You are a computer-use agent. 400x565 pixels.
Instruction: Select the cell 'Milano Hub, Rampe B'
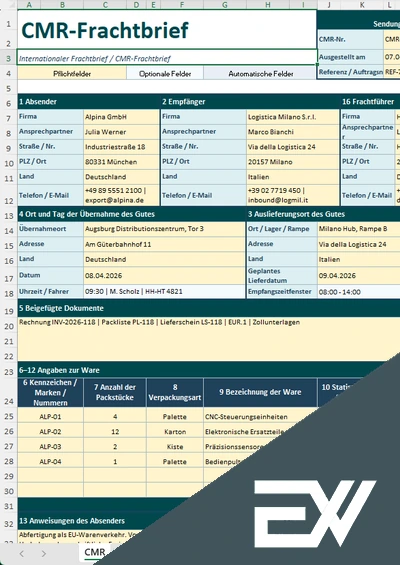click(359, 229)
